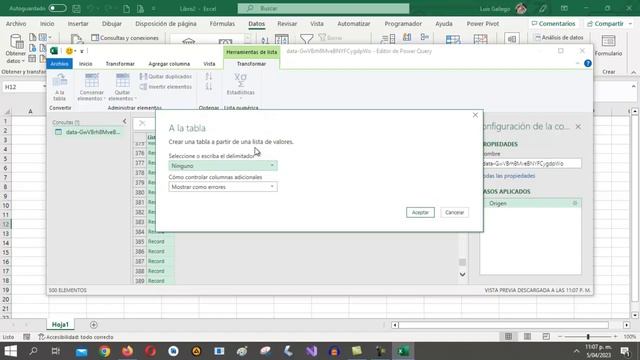
Task: Click Quitar duplicados
Action: click(166, 76)
